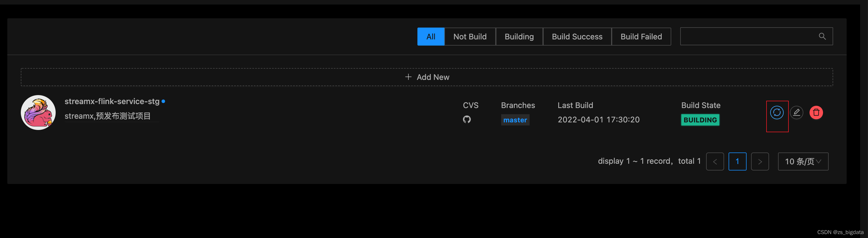Image resolution: width=868 pixels, height=238 pixels.
Task: Click the Last Build label
Action: tap(575, 105)
